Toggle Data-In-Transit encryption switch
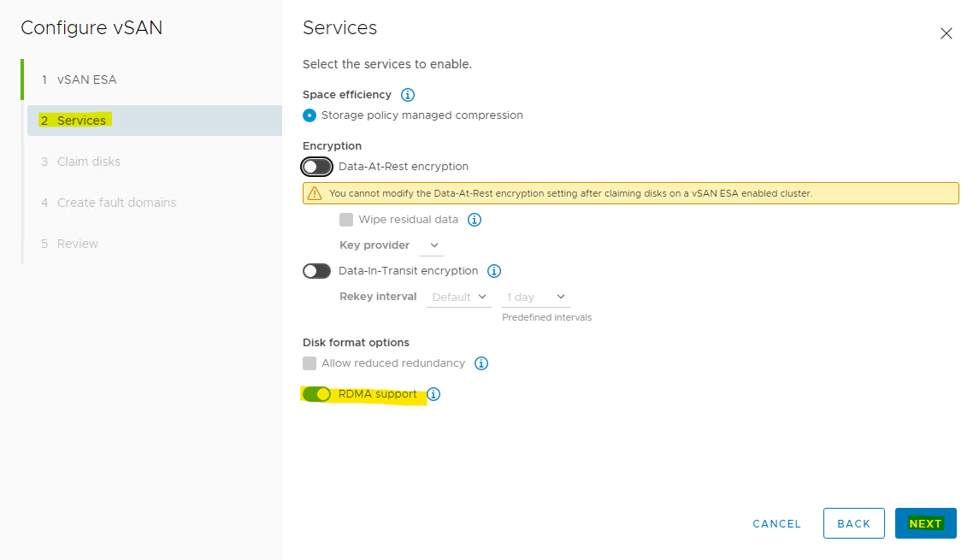 [316, 271]
